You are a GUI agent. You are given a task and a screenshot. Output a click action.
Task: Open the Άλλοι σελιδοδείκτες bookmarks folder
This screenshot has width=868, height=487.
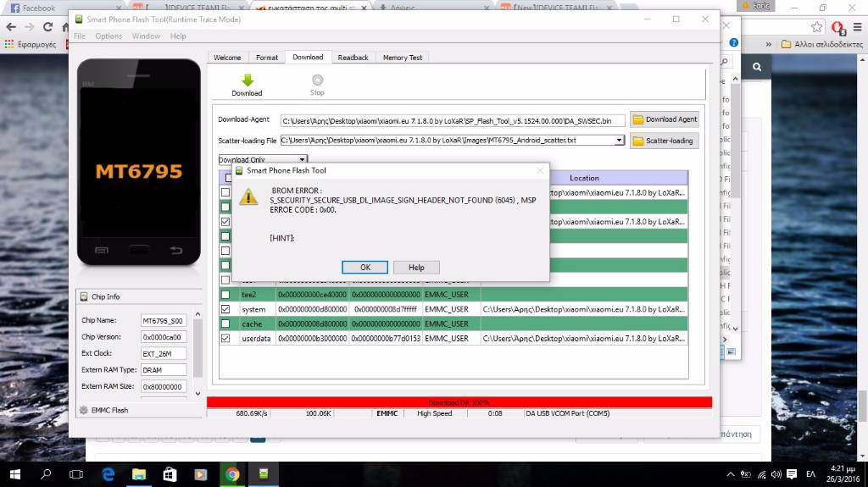821,44
